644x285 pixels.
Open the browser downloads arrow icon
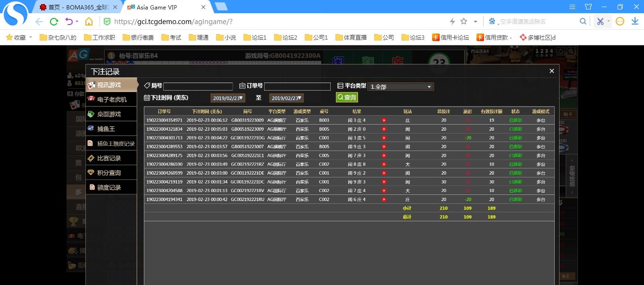point(635,21)
